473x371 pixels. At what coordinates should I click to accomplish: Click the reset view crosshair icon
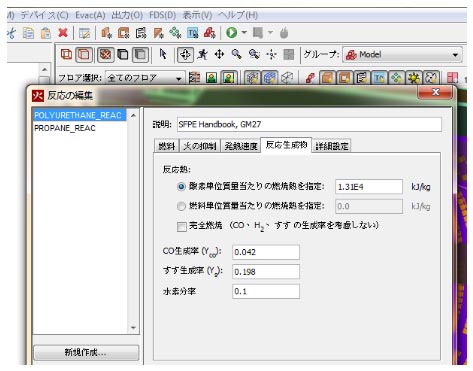point(271,54)
